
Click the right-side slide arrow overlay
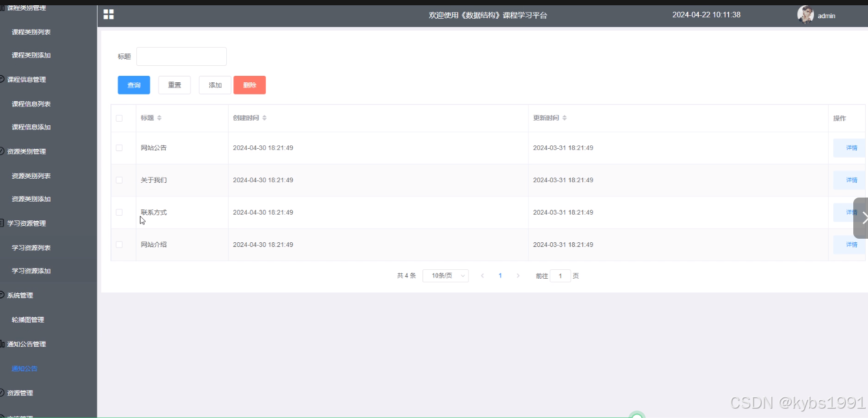click(x=862, y=218)
